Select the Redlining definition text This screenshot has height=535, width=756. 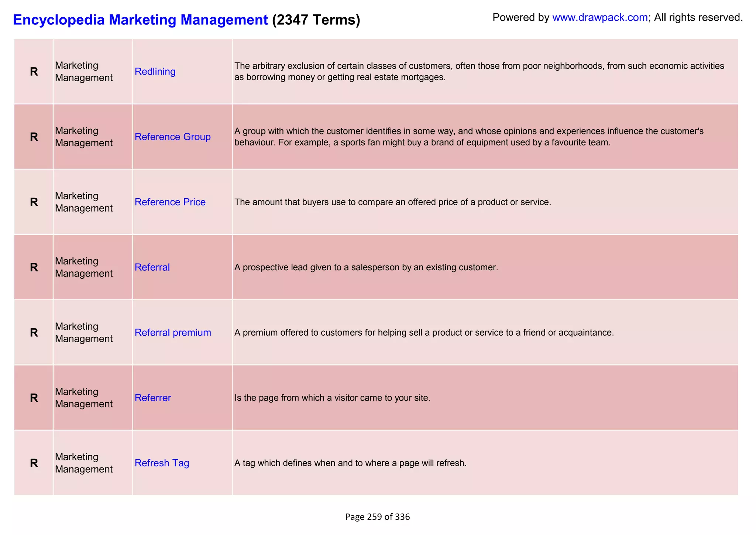479,72
